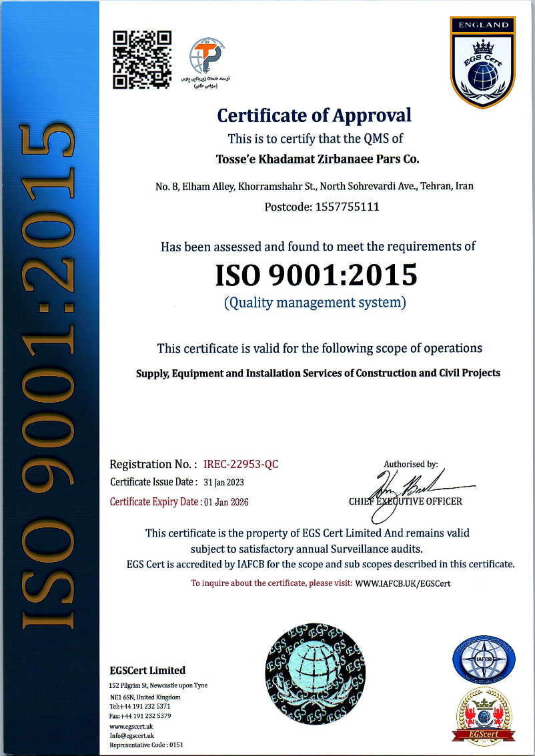Click the 'Certificate Issue Date :' label

(154, 482)
